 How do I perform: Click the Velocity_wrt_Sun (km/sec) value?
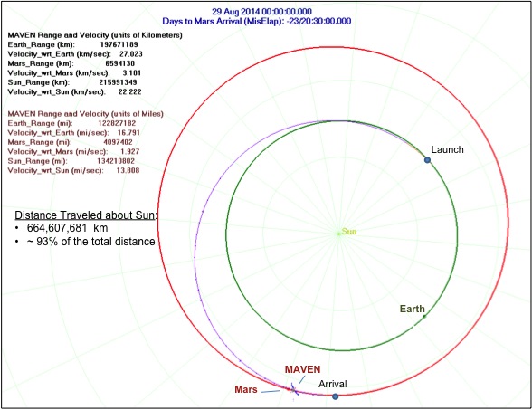(x=130, y=91)
